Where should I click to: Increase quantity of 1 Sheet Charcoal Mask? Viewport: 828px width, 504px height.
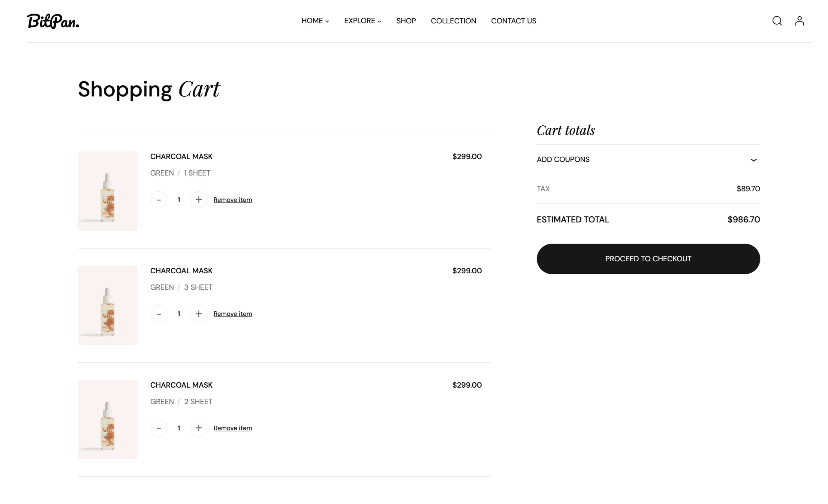point(199,199)
